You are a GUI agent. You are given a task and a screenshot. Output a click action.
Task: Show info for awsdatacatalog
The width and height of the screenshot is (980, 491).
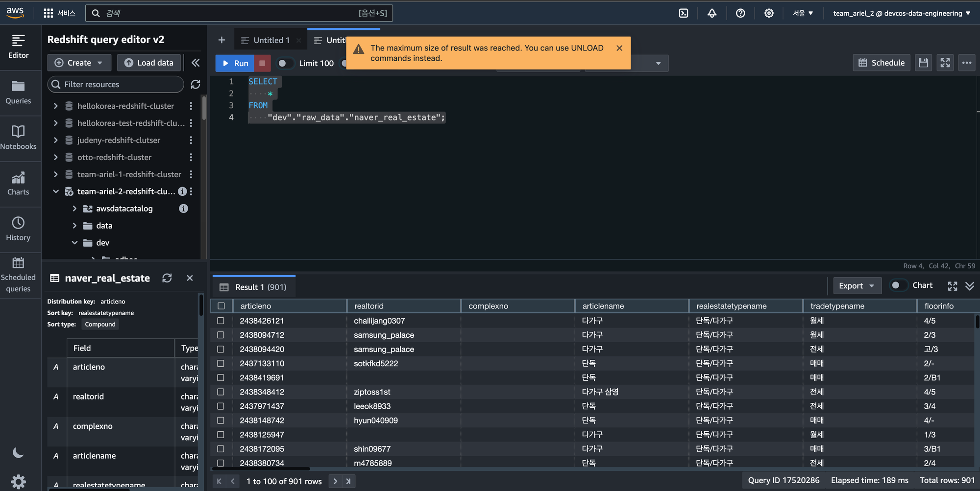point(183,209)
